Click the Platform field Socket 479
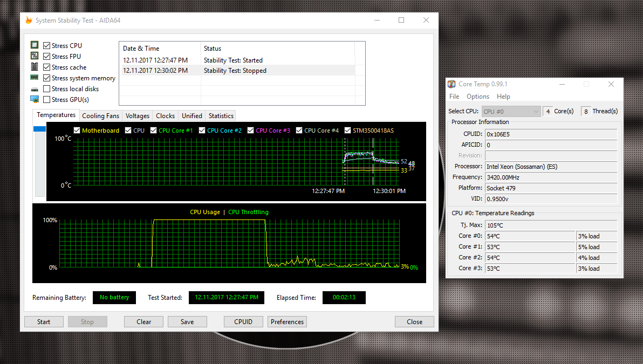 pyautogui.click(x=551, y=188)
